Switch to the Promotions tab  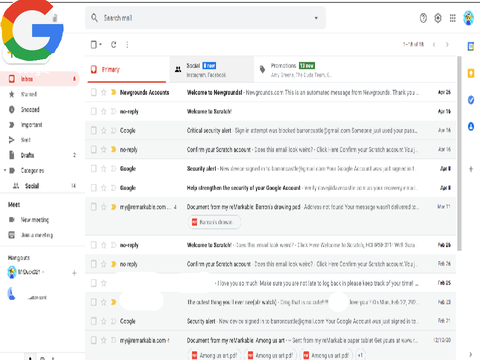(x=296, y=69)
